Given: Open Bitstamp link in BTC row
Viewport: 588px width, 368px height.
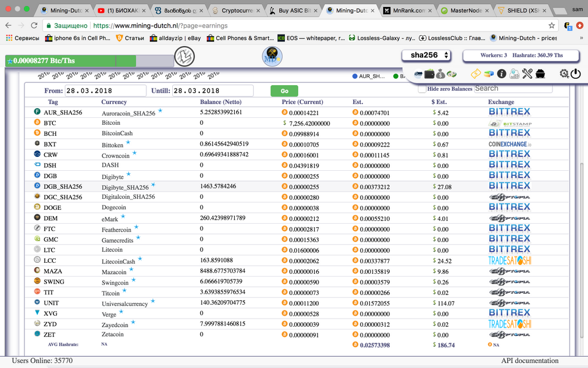Looking at the screenshot, I should tap(510, 124).
